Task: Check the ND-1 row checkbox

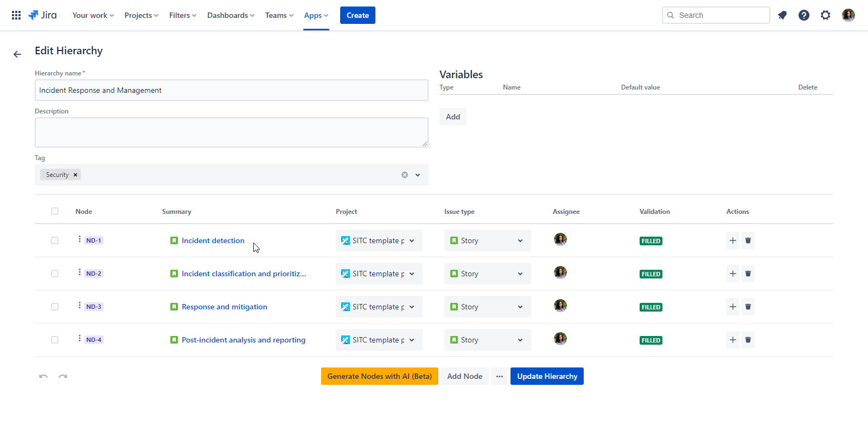Action: click(55, 240)
